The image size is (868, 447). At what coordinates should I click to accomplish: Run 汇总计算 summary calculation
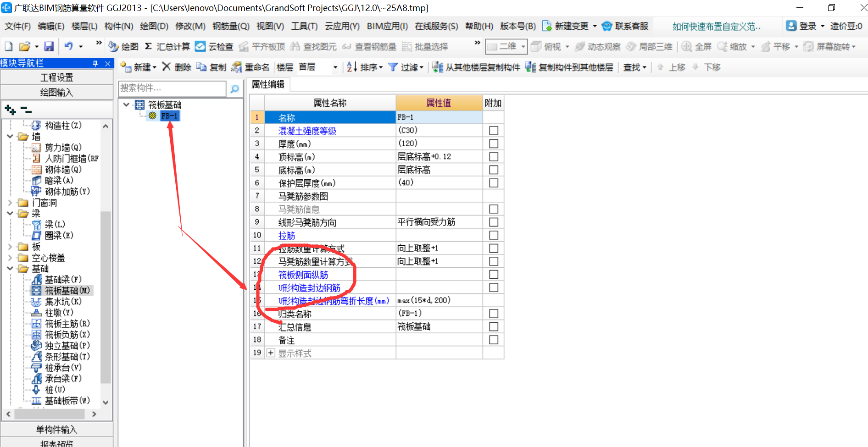(x=167, y=46)
